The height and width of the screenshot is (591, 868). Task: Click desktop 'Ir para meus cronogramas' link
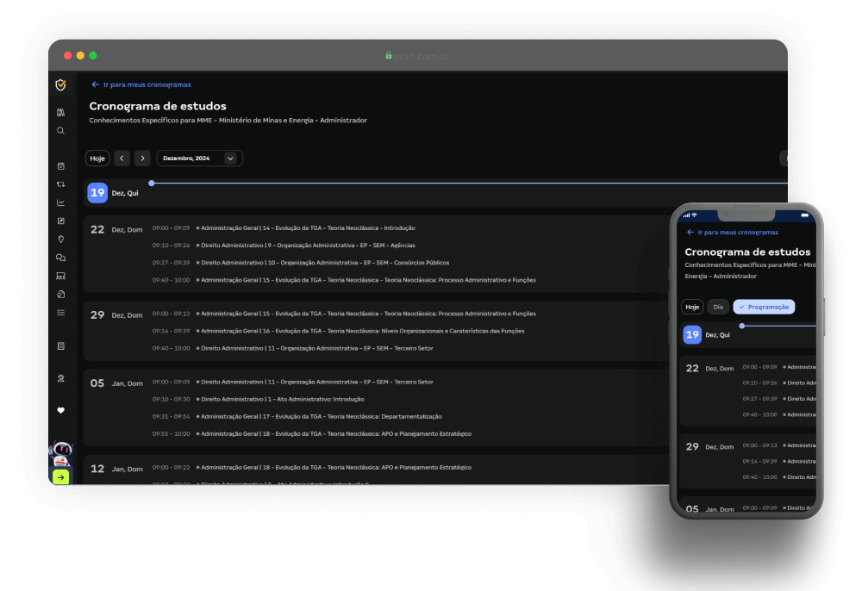coord(141,84)
